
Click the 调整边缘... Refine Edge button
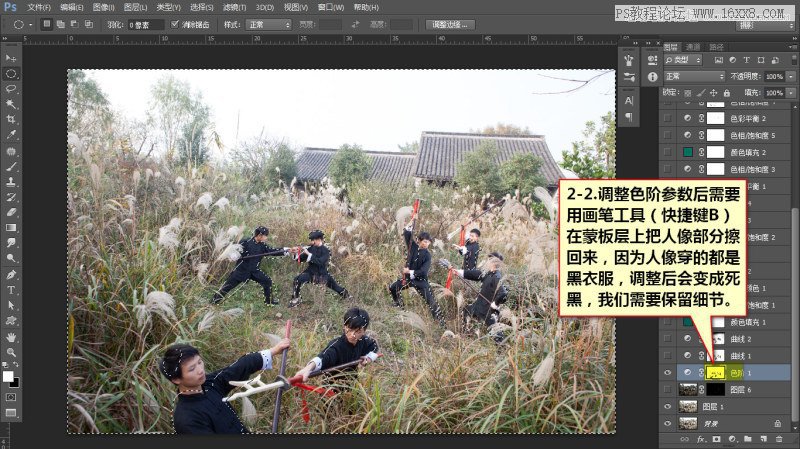pyautogui.click(x=450, y=24)
